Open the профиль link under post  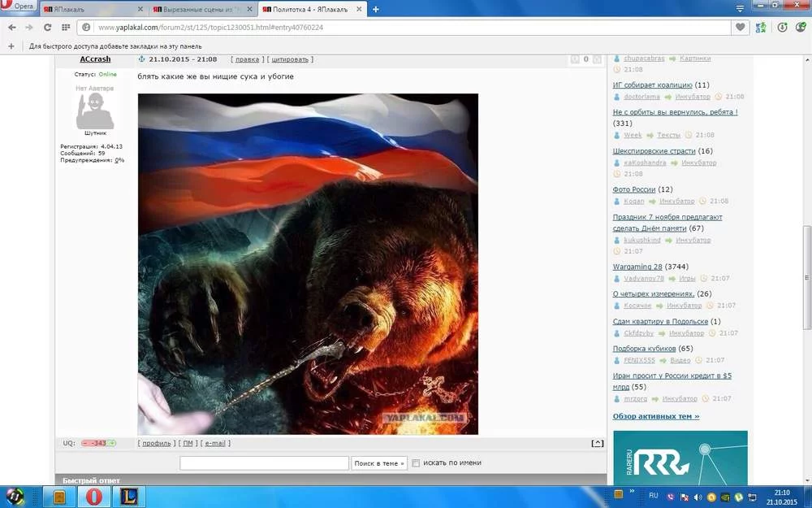[x=157, y=443]
